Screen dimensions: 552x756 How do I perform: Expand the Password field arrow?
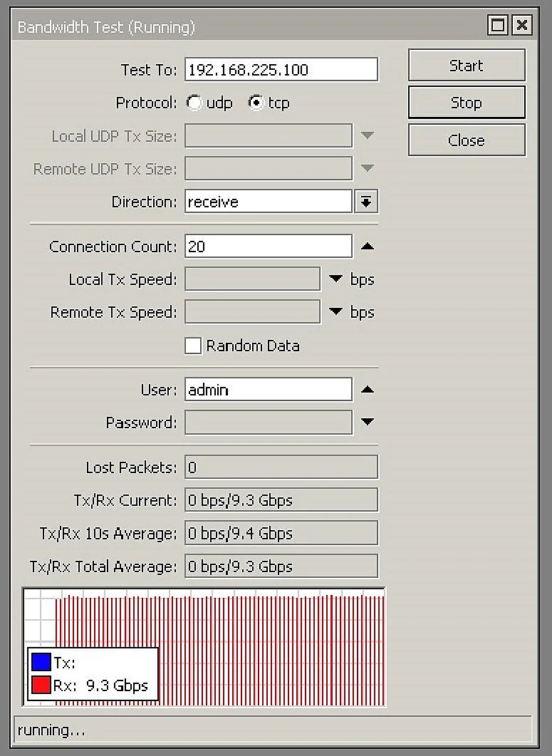coord(367,423)
